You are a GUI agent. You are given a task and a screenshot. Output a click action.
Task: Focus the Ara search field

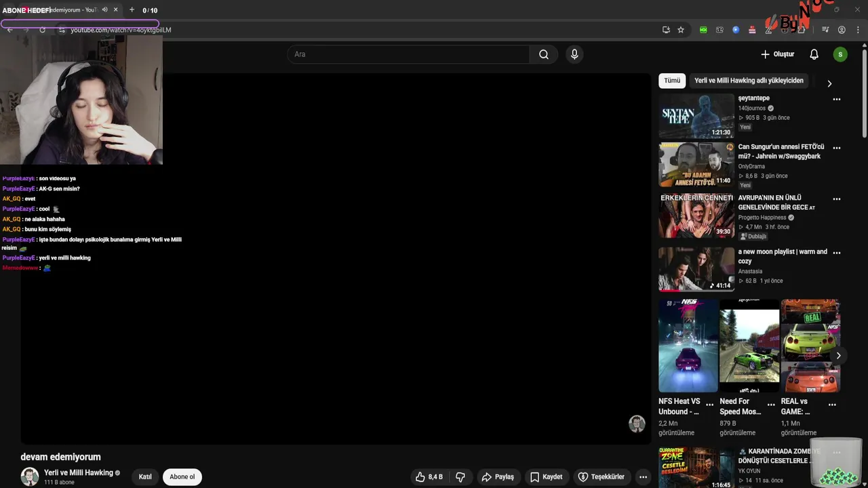point(408,54)
